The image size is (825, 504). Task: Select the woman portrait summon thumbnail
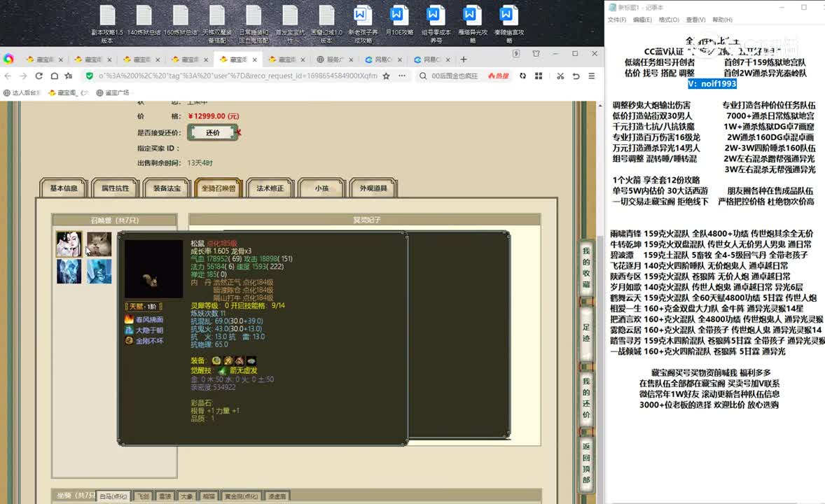(x=69, y=244)
